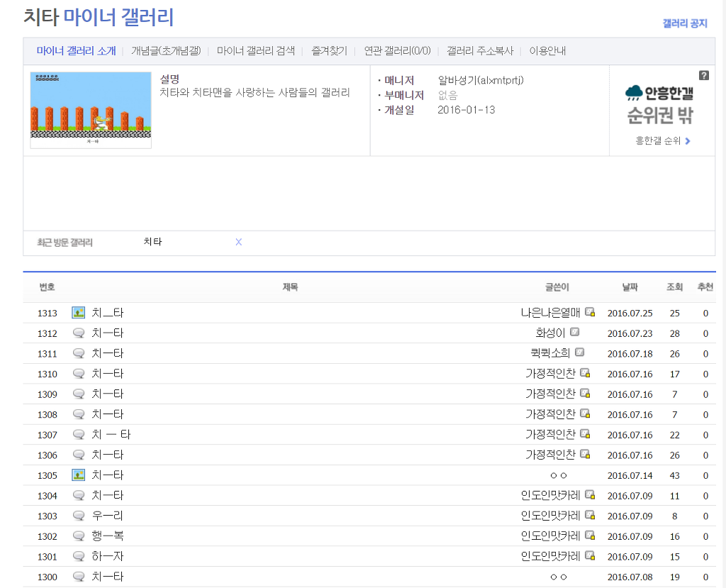Screen dimensions: 726x588
Task: Click the opening date 2016-01-13
Action: pyautogui.click(x=467, y=110)
